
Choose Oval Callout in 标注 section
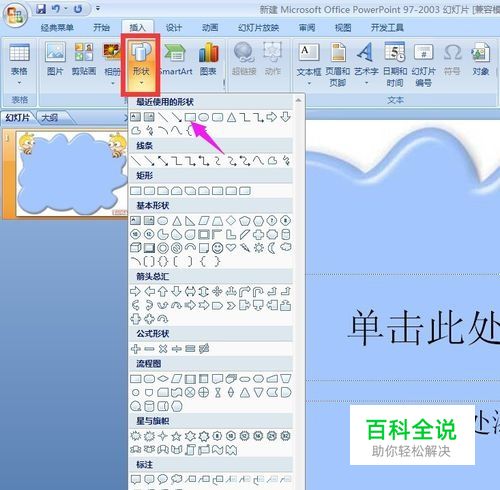coord(163,479)
